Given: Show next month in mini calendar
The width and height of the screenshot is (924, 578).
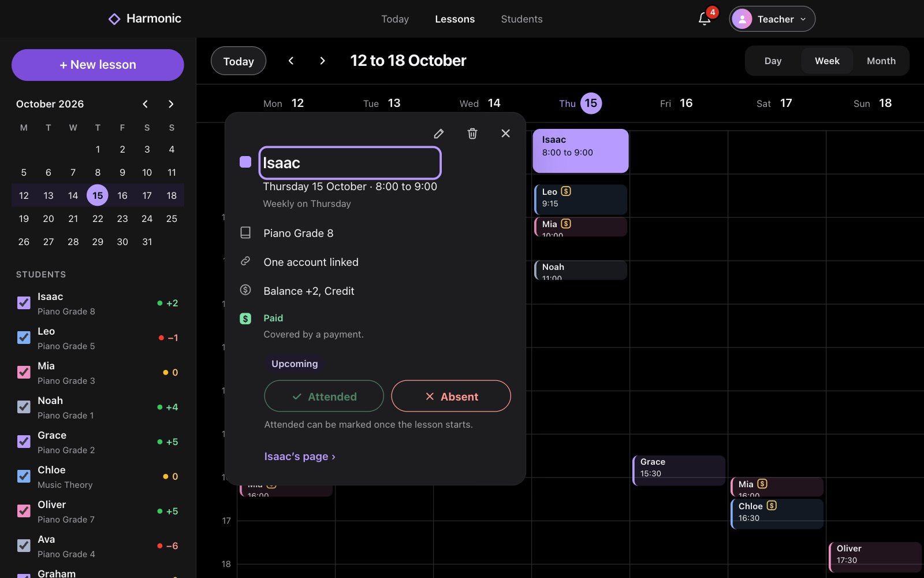Looking at the screenshot, I should tap(170, 104).
